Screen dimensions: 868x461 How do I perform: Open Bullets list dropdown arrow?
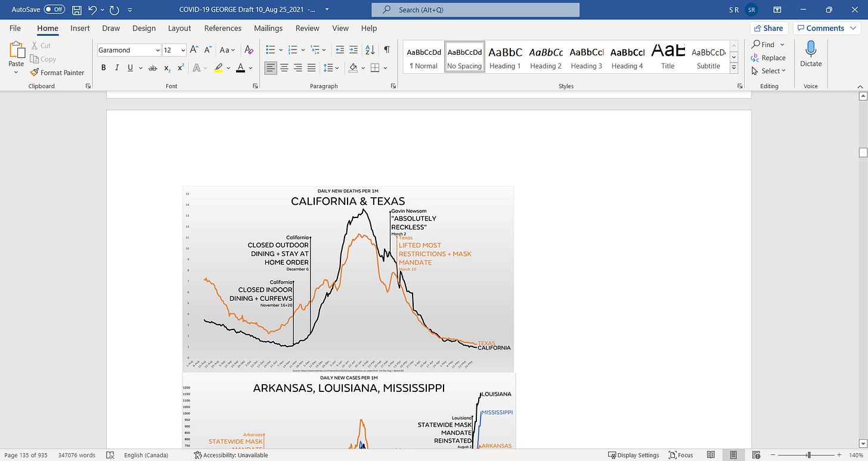point(280,50)
